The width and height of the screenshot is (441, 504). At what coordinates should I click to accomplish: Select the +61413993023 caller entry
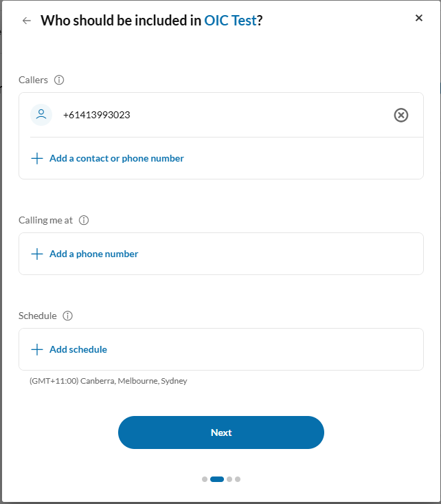[x=221, y=115]
